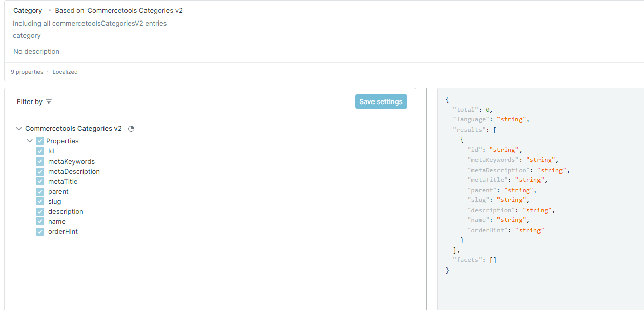
Task: Toggle the metaKeywords checkbox
Action: point(40,161)
